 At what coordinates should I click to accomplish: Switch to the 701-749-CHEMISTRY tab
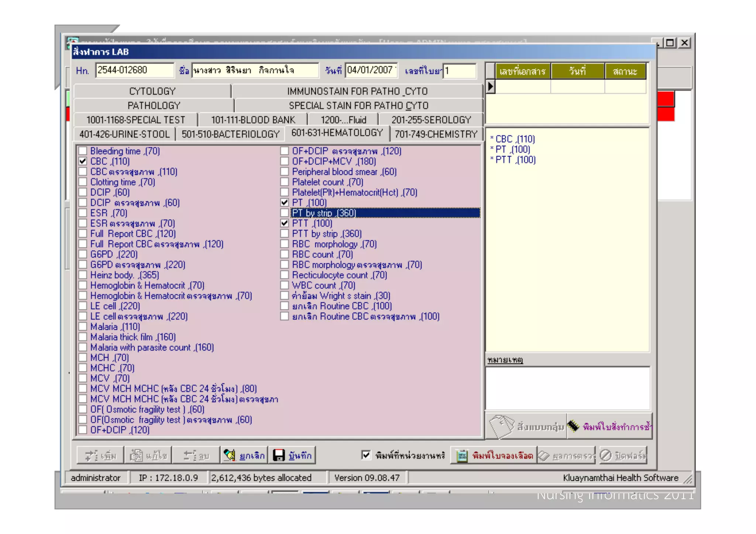[436, 134]
